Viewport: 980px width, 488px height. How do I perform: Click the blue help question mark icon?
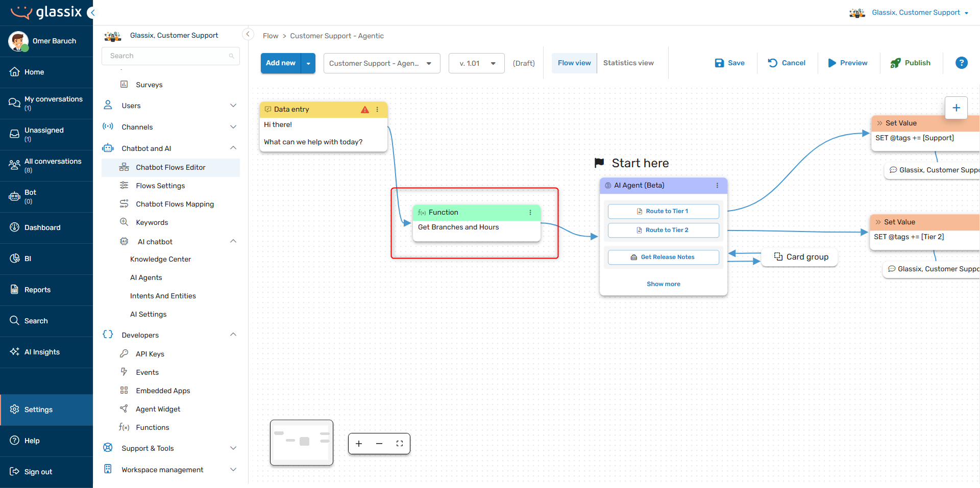(x=961, y=63)
